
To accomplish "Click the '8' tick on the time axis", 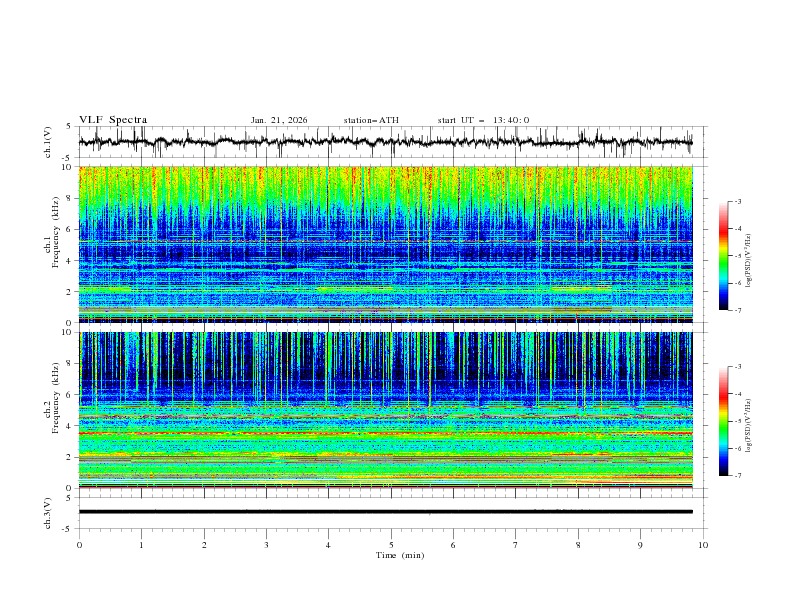I will click(x=578, y=545).
